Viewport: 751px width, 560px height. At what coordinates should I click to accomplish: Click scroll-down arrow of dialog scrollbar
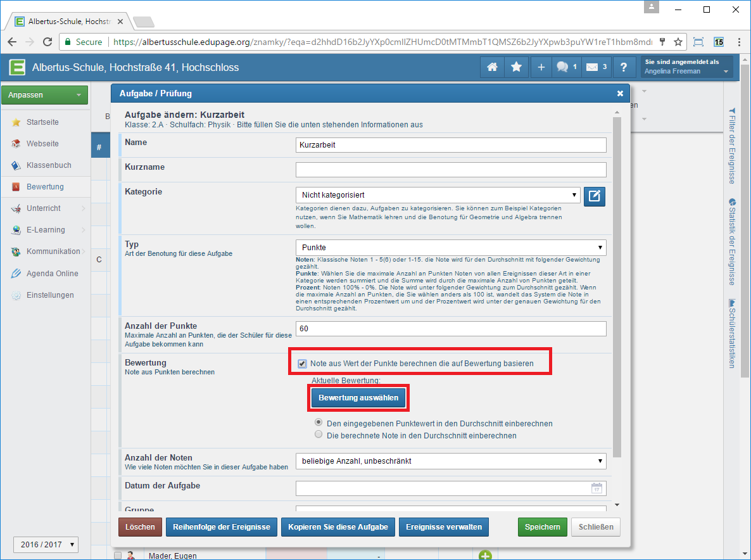tap(617, 505)
